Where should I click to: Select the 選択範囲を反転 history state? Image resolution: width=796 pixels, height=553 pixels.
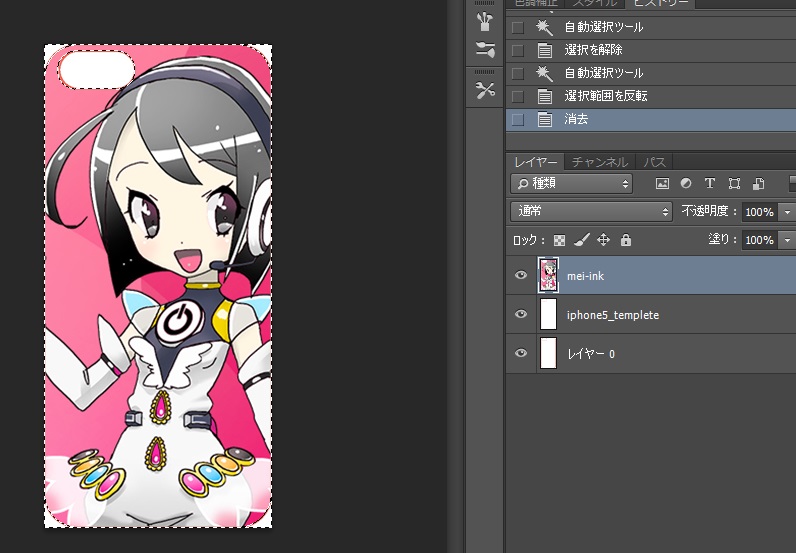coord(651,96)
